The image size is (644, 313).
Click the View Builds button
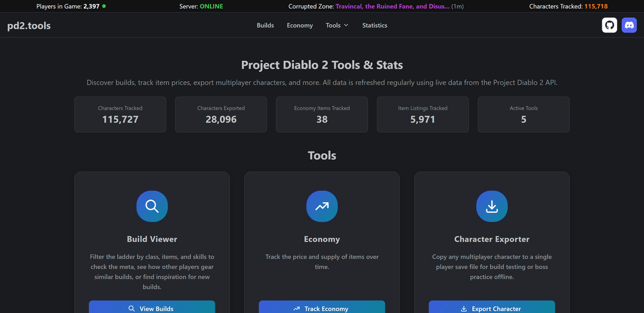tap(152, 307)
